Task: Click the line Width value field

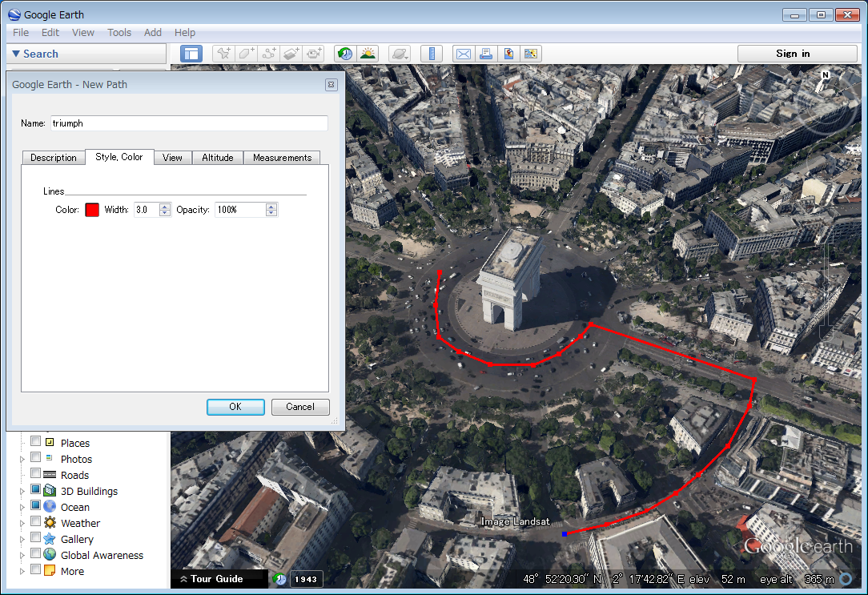Action: 147,210
